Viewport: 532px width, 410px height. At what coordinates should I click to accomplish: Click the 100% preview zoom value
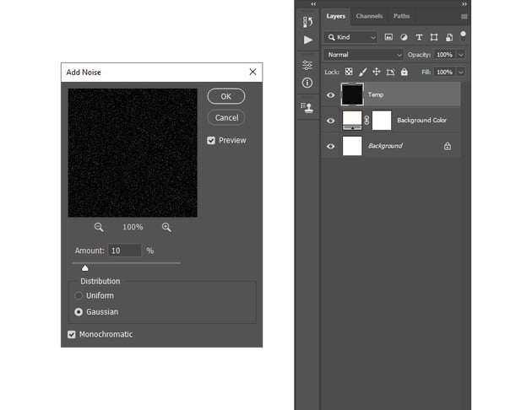tap(133, 227)
